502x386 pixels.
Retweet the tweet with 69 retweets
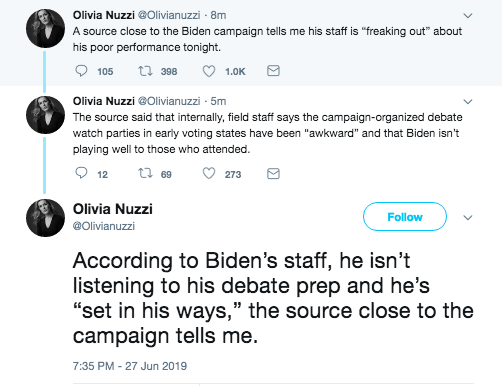click(145, 174)
